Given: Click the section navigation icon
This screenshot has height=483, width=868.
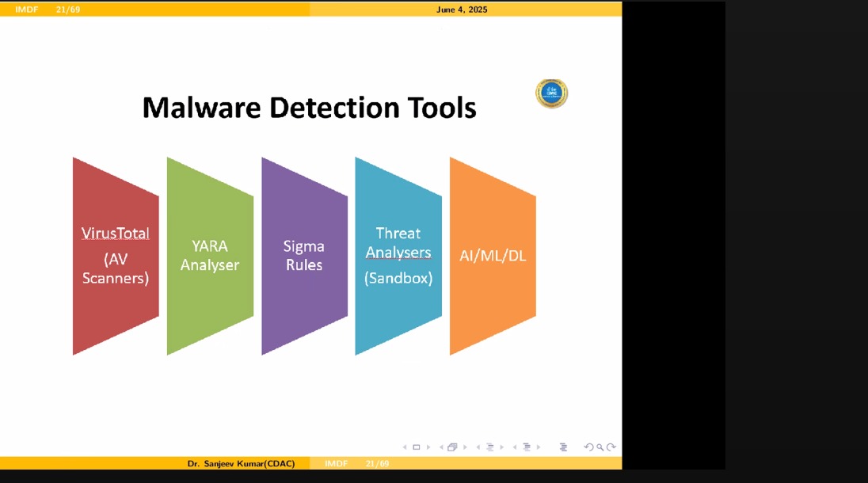Looking at the screenshot, I should [x=527, y=447].
